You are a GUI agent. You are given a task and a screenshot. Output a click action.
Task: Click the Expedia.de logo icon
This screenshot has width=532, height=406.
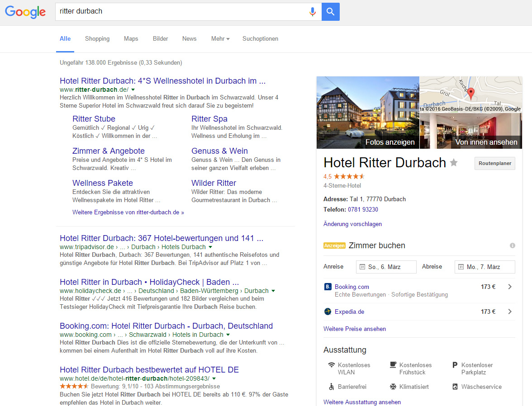pyautogui.click(x=328, y=312)
